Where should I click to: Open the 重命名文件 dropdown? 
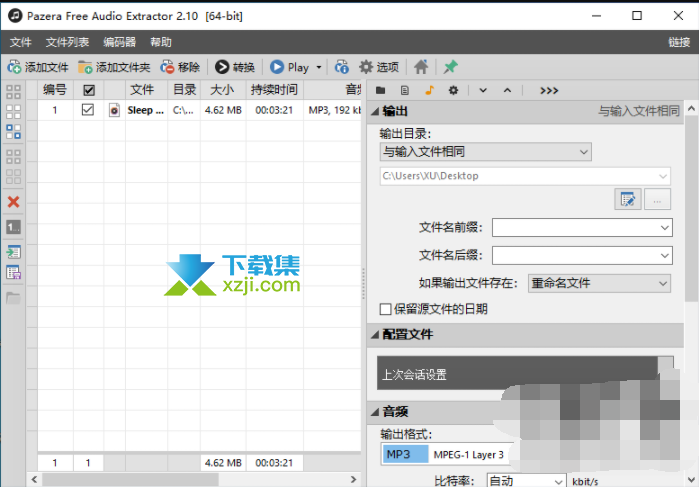pyautogui.click(x=600, y=284)
